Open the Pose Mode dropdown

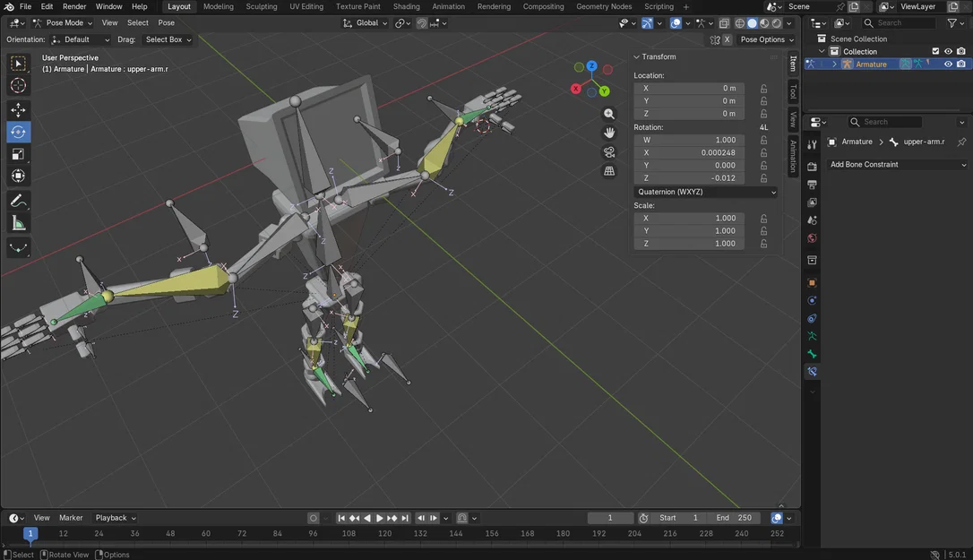62,23
